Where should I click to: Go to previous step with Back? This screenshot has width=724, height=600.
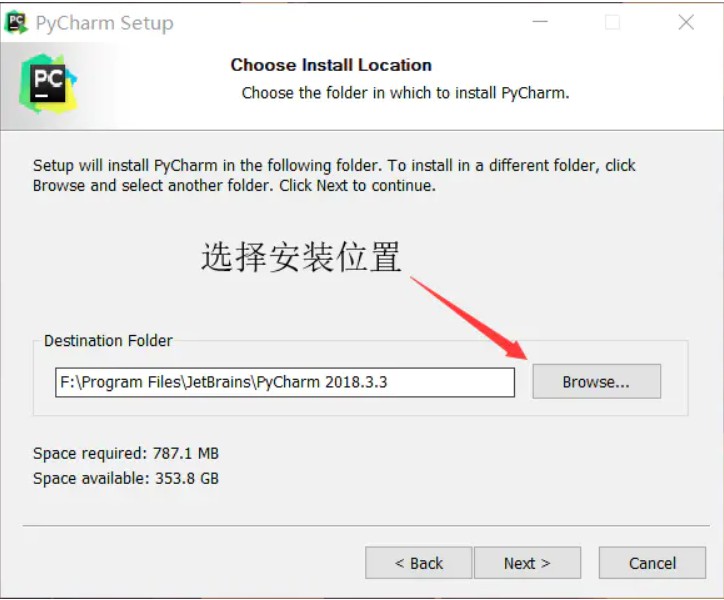[418, 563]
